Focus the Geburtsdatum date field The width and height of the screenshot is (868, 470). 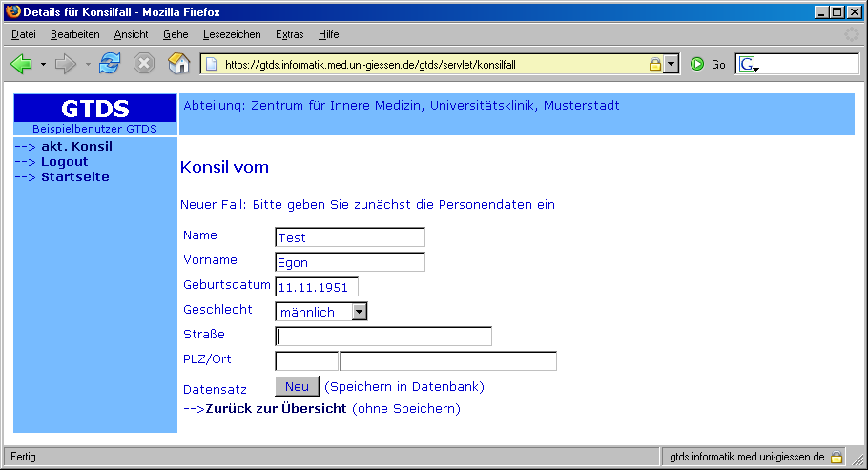317,286
